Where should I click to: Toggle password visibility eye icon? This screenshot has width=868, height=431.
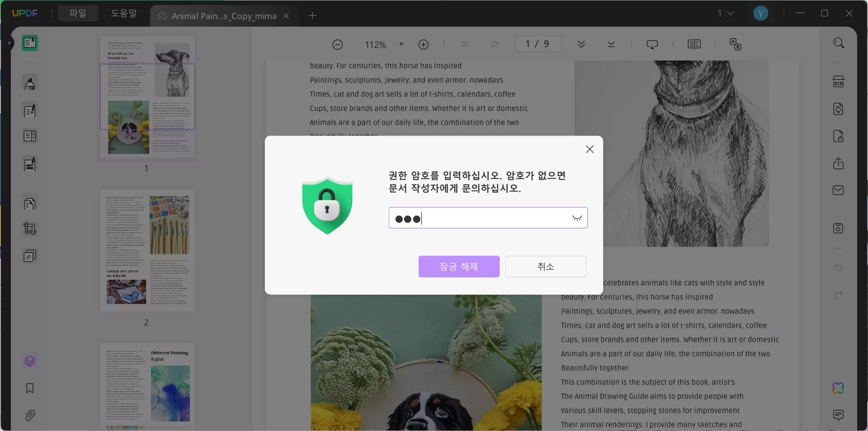577,218
